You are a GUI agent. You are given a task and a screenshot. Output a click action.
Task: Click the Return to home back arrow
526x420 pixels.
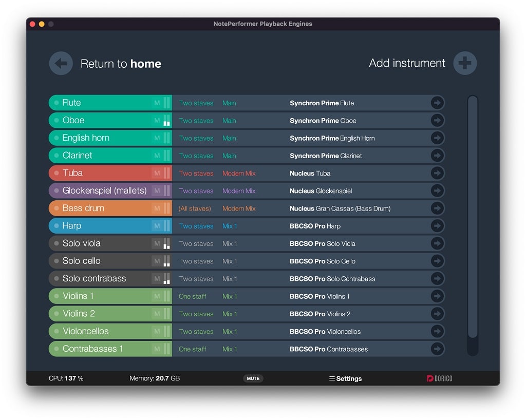tap(61, 63)
